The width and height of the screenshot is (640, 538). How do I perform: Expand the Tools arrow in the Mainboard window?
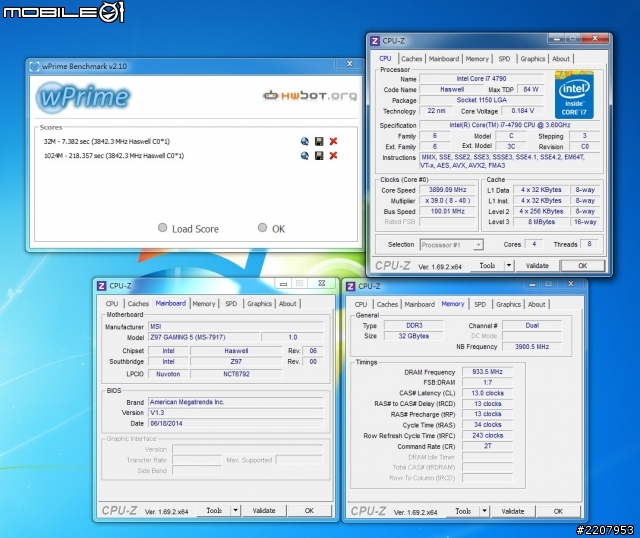[x=236, y=511]
